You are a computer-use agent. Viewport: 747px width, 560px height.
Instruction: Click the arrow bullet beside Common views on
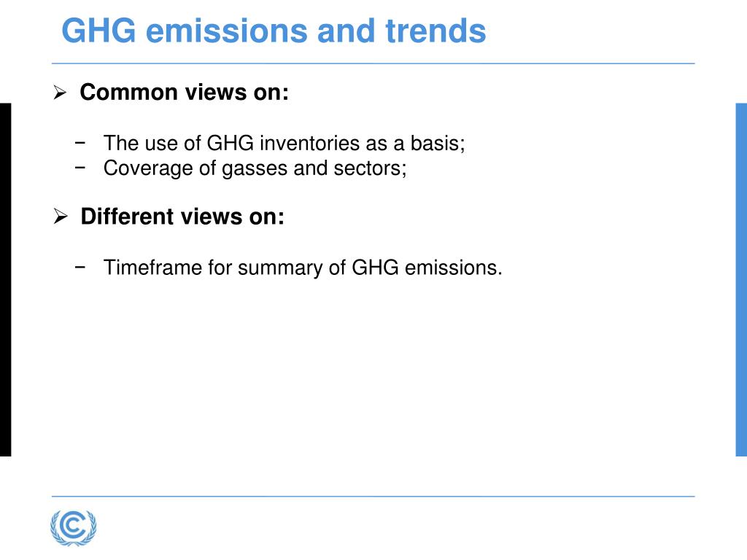60,93
